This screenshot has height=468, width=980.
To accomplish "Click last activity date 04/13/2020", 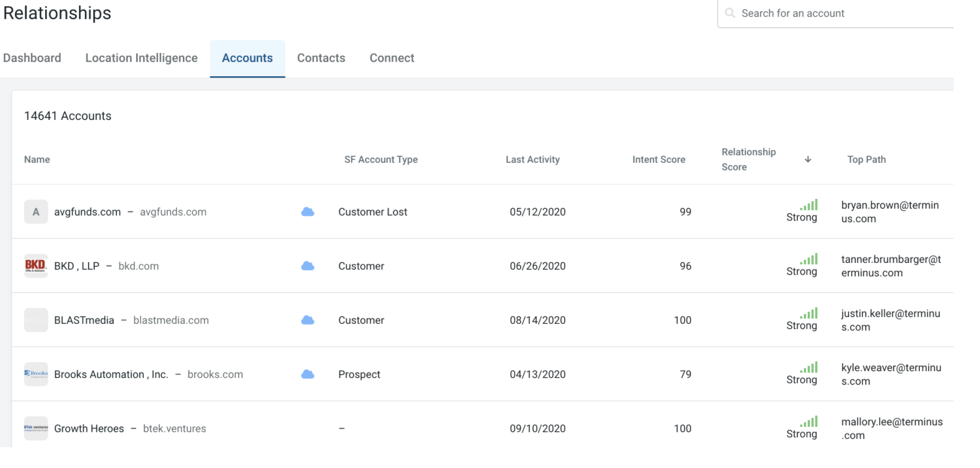I will click(x=537, y=374).
